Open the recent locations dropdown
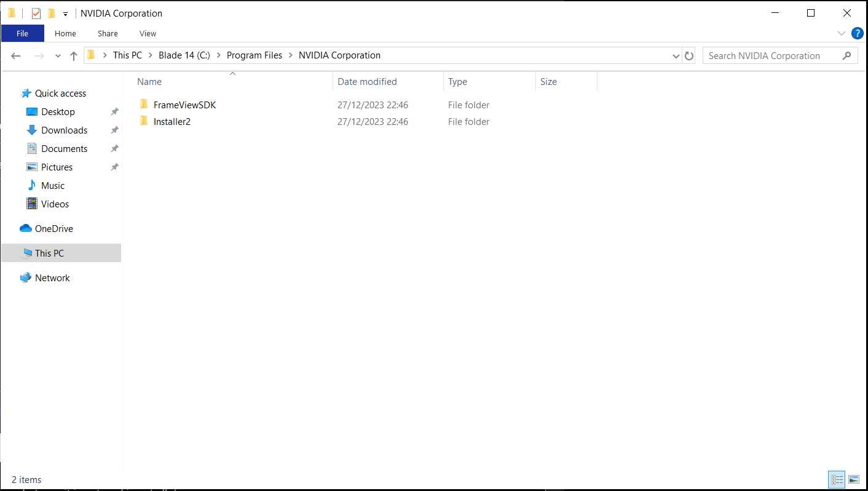The width and height of the screenshot is (868, 491). pyautogui.click(x=58, y=55)
